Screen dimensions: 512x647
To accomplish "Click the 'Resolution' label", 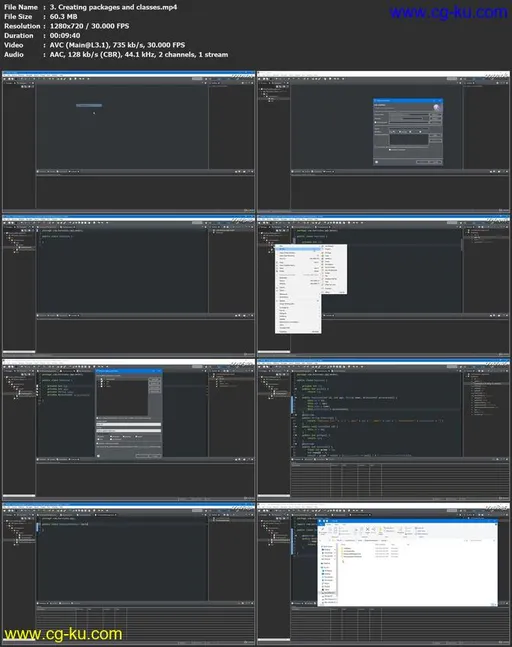I will pyautogui.click(x=22, y=26).
